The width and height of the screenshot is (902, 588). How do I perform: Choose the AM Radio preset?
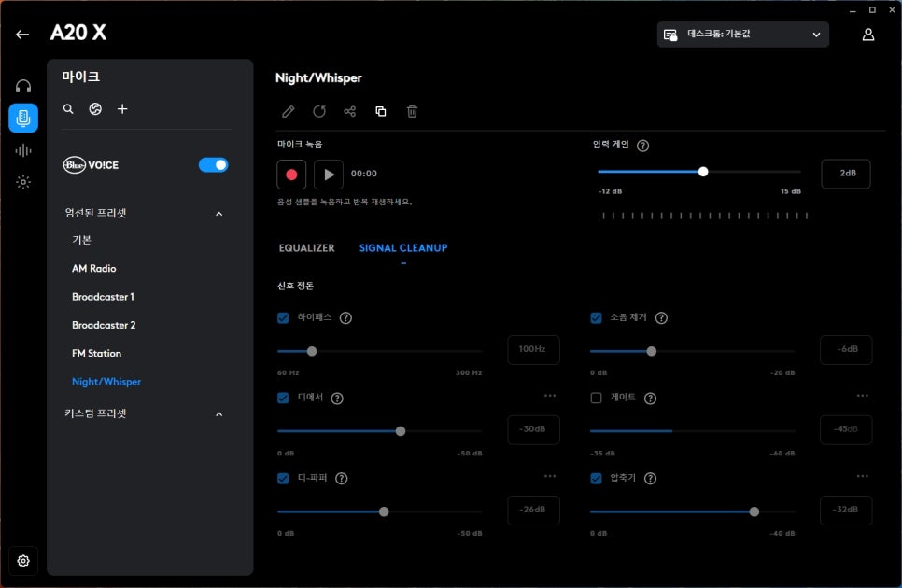(94, 269)
